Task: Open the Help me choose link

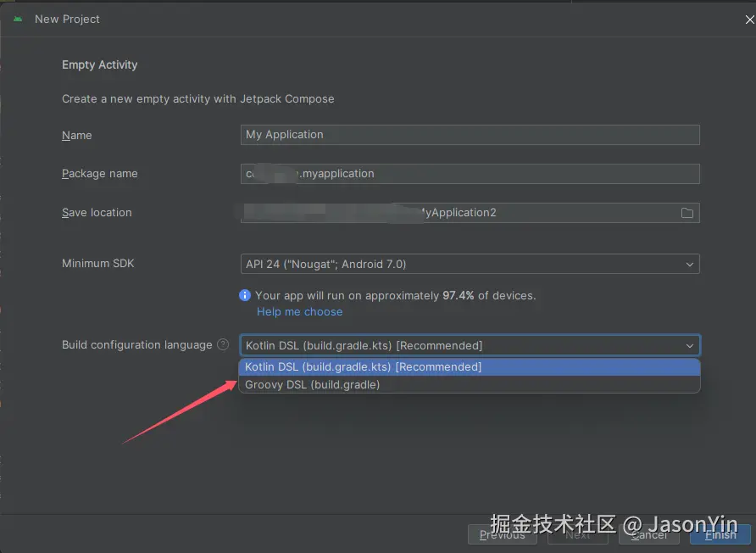Action: [299, 312]
